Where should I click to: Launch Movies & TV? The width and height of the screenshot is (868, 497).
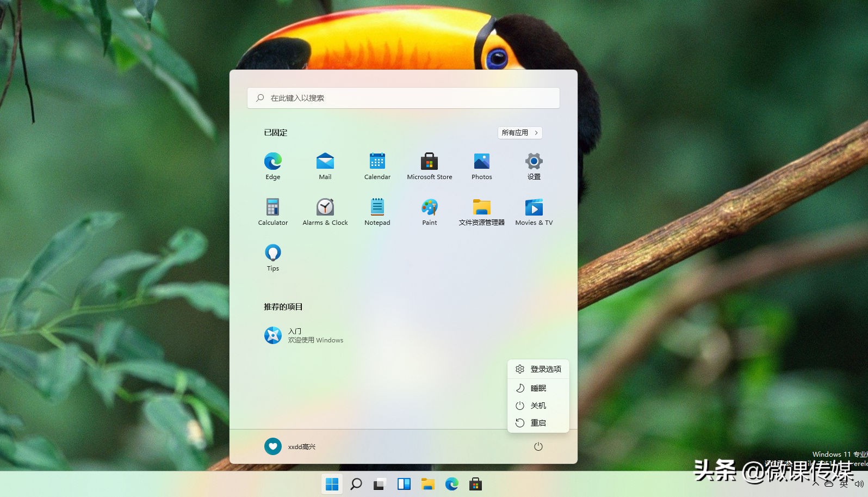coord(534,212)
